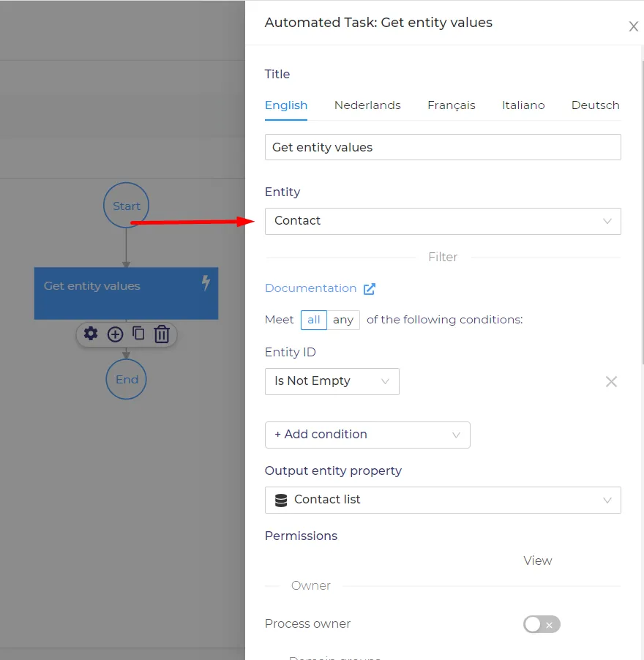Toggle the Process owner view permission

pos(542,624)
